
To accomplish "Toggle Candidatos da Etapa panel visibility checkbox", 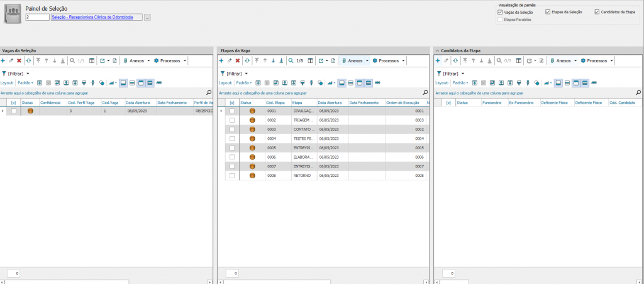I will (x=596, y=12).
